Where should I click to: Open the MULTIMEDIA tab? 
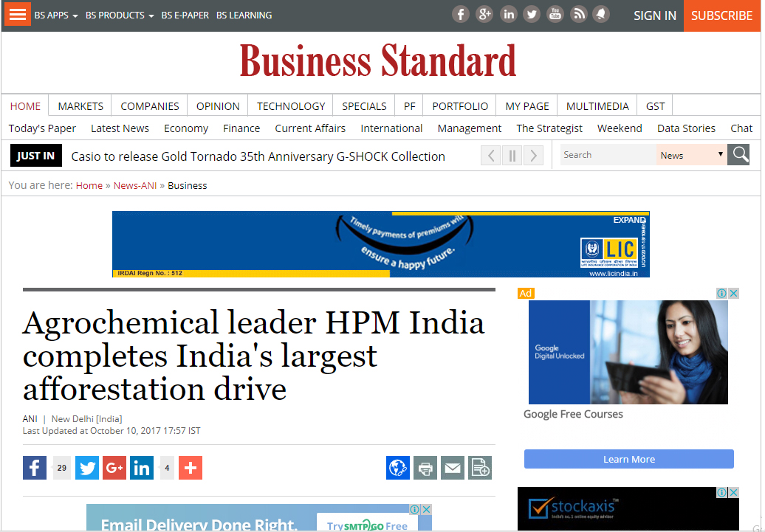(597, 106)
